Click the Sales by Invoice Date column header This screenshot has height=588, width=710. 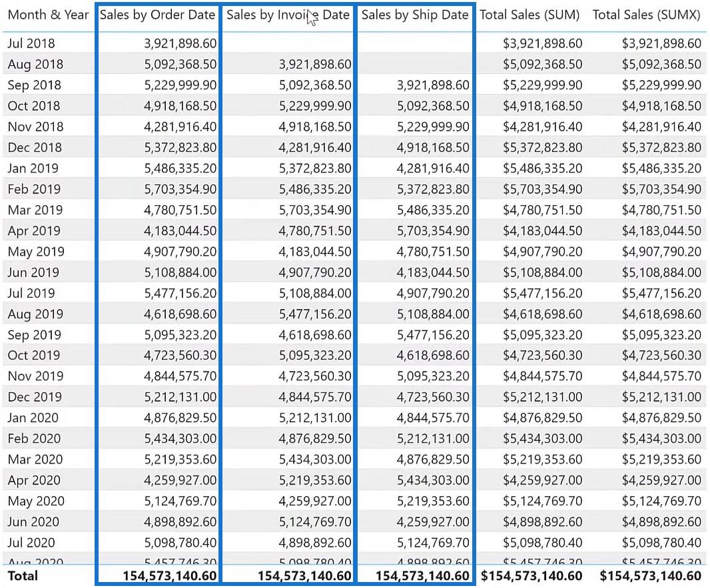tap(288, 15)
